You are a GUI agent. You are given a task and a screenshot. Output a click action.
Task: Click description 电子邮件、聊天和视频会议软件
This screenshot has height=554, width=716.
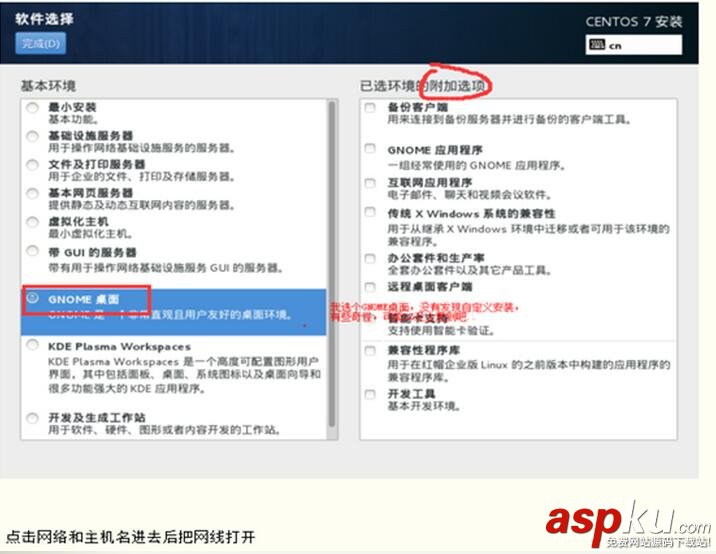(470, 195)
